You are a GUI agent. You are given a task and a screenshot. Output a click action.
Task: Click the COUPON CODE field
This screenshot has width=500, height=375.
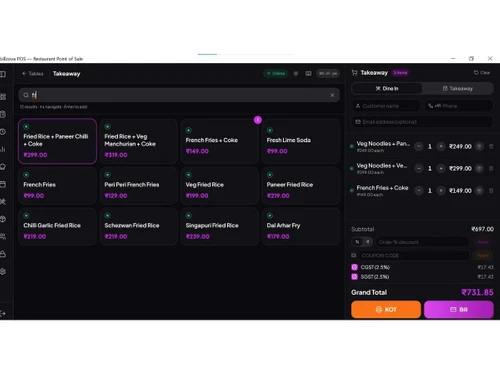(x=414, y=256)
